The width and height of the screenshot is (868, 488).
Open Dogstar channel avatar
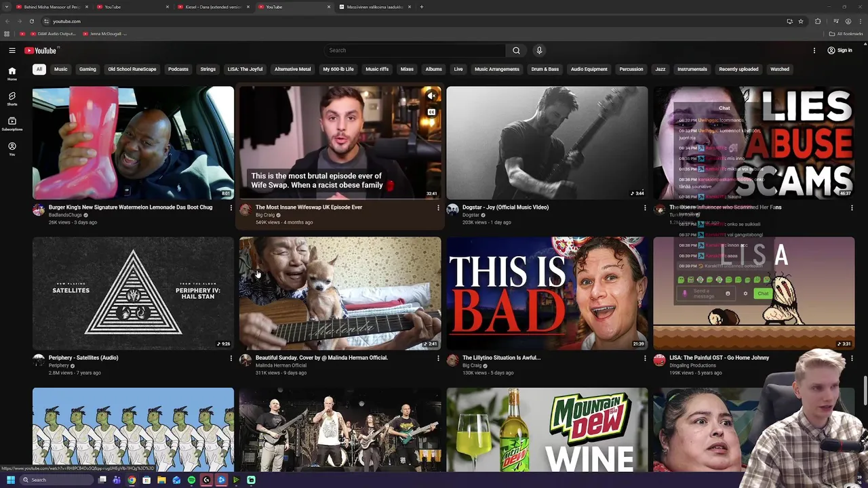(452, 210)
